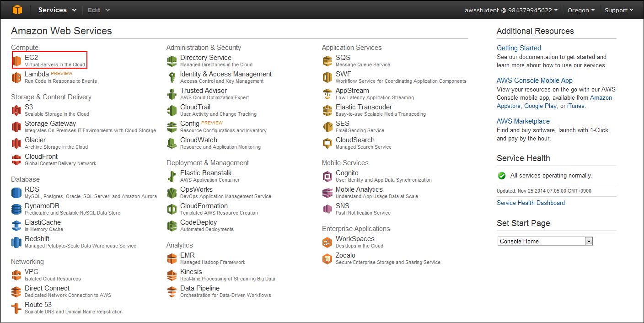Click the Cognito icon
The width and height of the screenshot is (644, 323).
(x=327, y=176)
